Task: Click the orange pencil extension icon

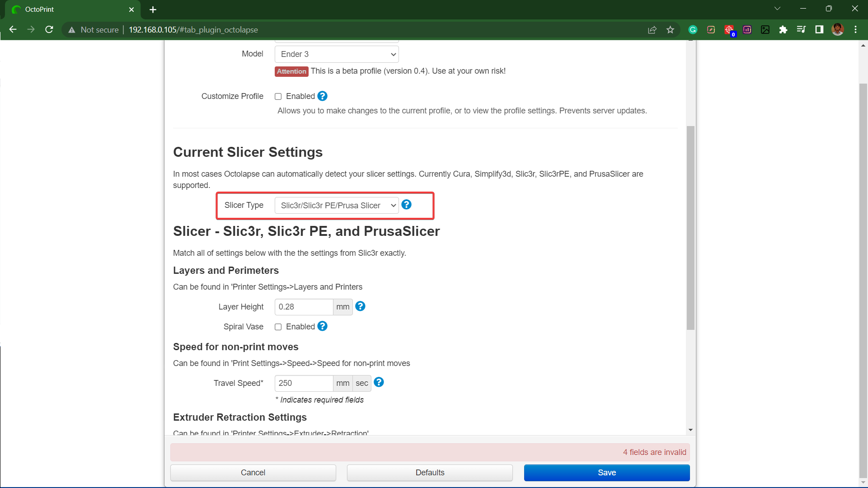Action: [711, 30]
